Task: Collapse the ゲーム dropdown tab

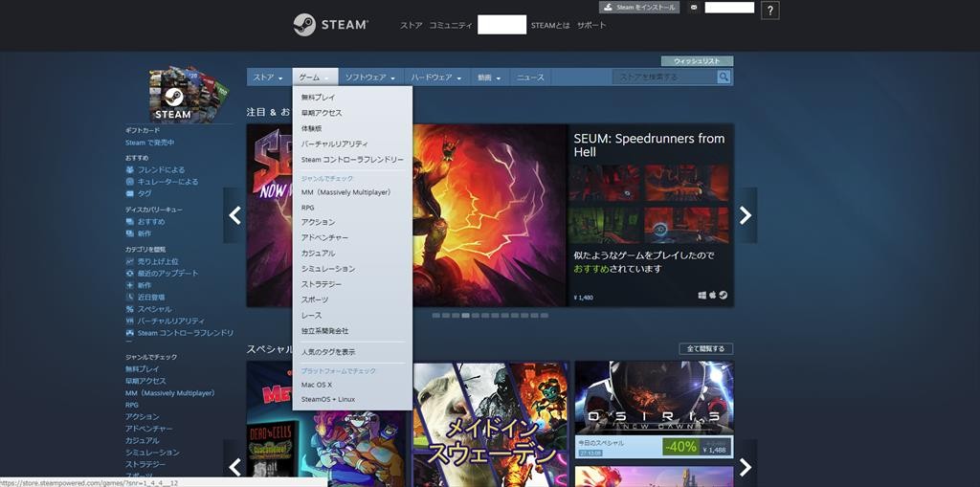Action: click(x=315, y=77)
